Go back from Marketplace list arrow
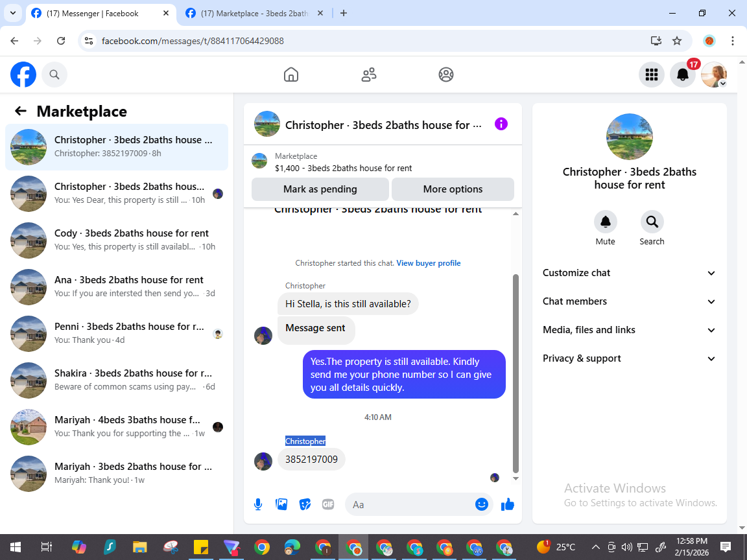The height and width of the screenshot is (560, 747). pyautogui.click(x=21, y=111)
